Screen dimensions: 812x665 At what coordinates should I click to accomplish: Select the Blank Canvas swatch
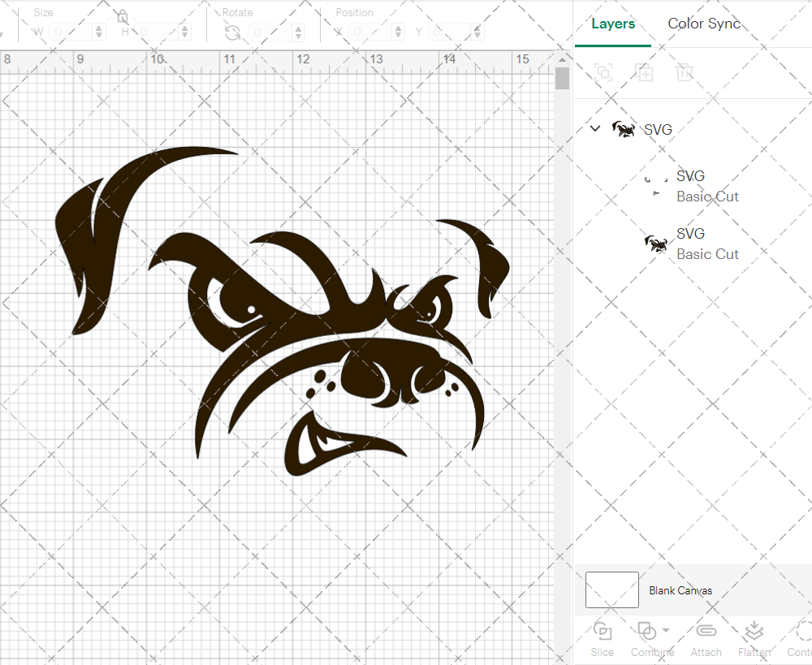point(612,590)
